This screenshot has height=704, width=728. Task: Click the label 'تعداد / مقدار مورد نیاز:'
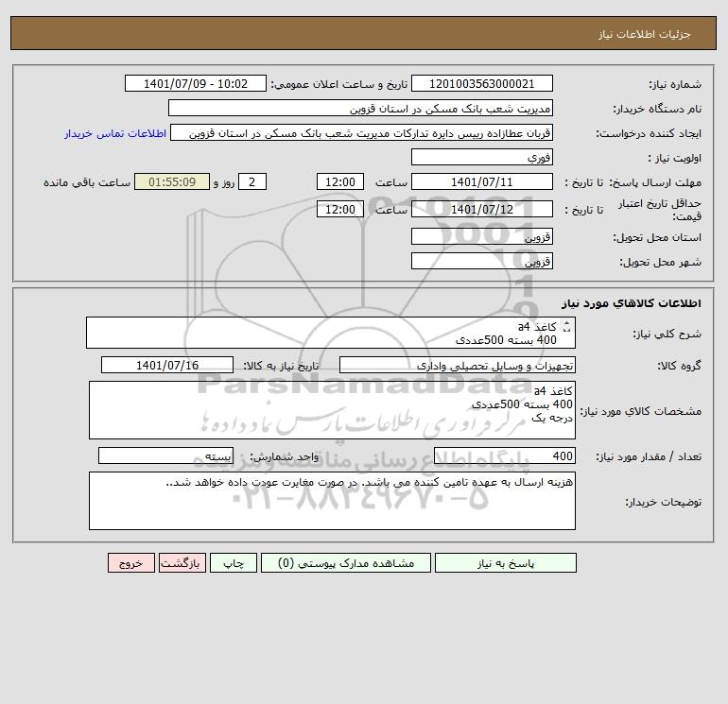(649, 456)
